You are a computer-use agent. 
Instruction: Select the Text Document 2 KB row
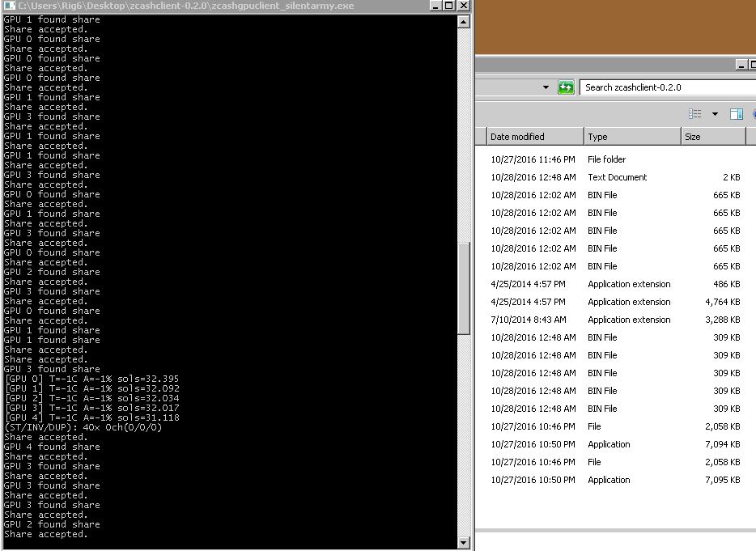(x=615, y=177)
